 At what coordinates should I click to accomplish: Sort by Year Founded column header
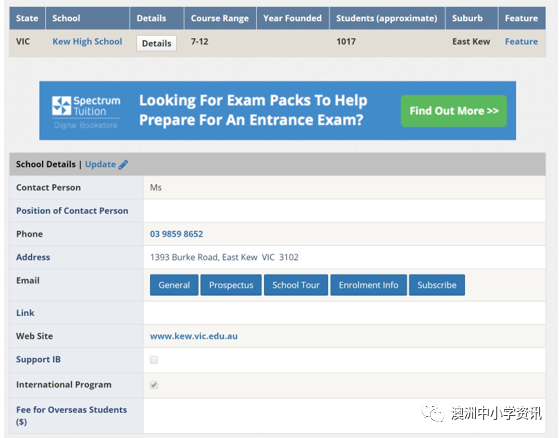tap(292, 18)
